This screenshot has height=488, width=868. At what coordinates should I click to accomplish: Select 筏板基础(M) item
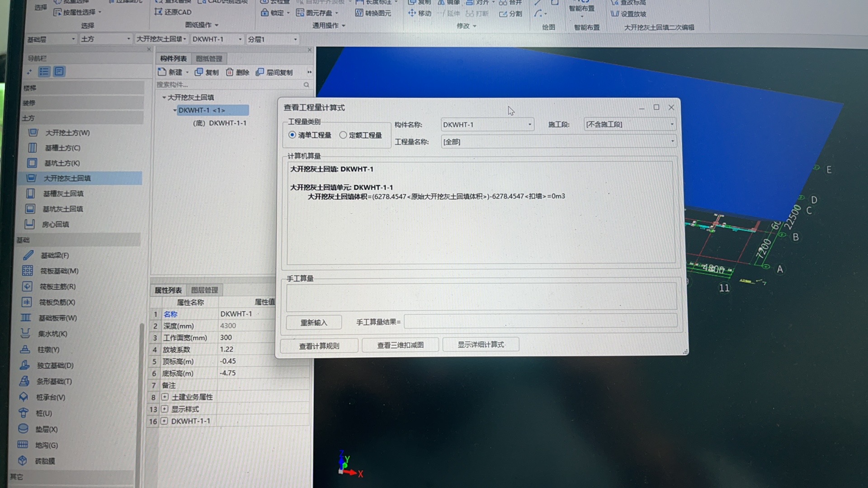click(59, 271)
